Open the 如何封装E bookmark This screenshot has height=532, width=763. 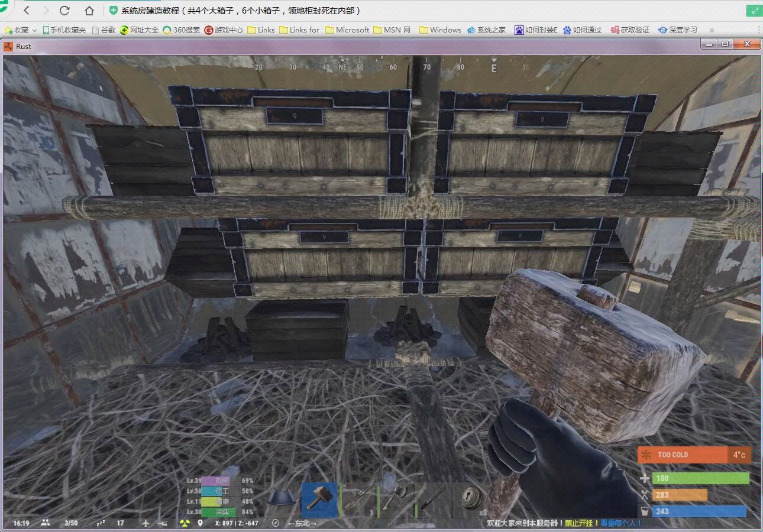tap(536, 30)
